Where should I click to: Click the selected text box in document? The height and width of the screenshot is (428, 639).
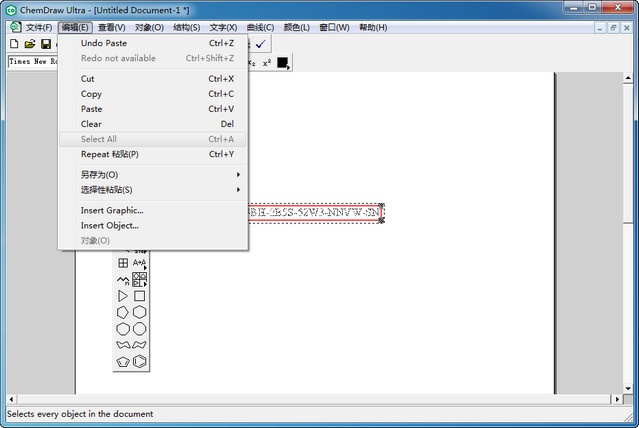tap(315, 212)
